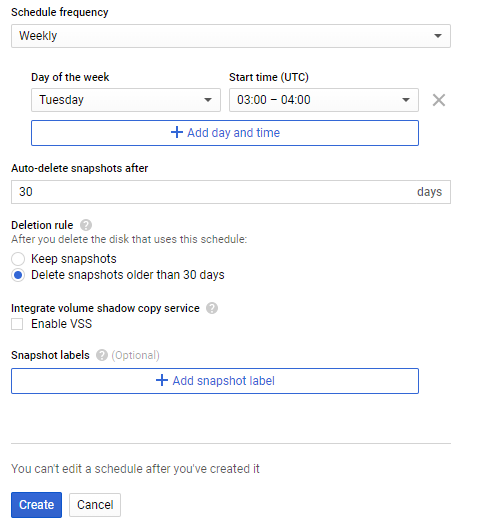Viewport: 477px width, 528px height.
Task: Tick the Enable VSS checkbox
Action: (17, 324)
